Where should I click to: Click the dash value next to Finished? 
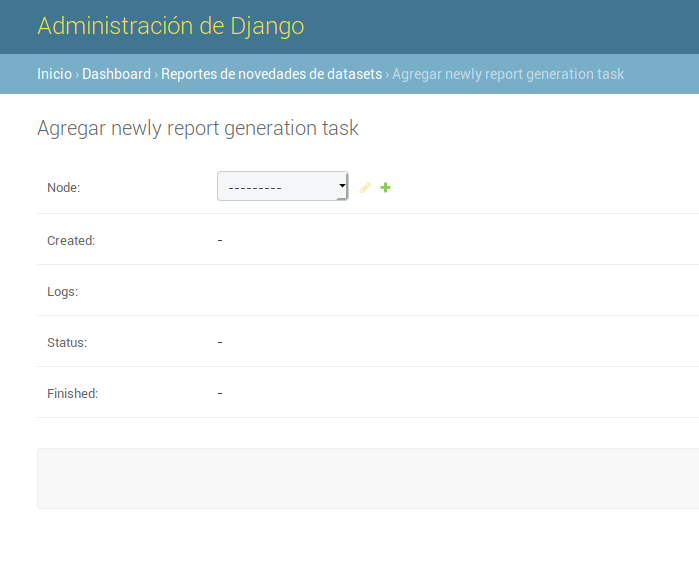220,394
